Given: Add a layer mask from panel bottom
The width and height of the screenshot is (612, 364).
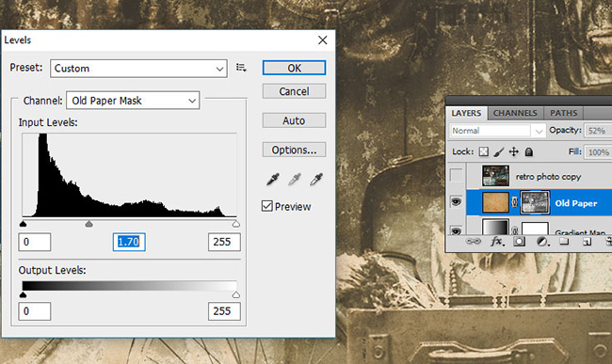Looking at the screenshot, I should 519,242.
